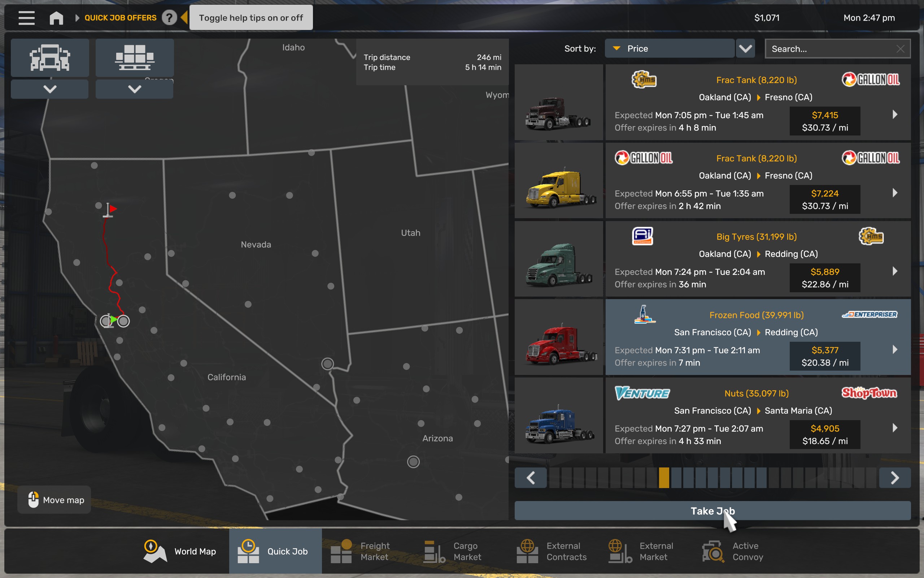924x578 pixels.
Task: Select the $7,415 Frac Tank job
Action: tap(758, 102)
